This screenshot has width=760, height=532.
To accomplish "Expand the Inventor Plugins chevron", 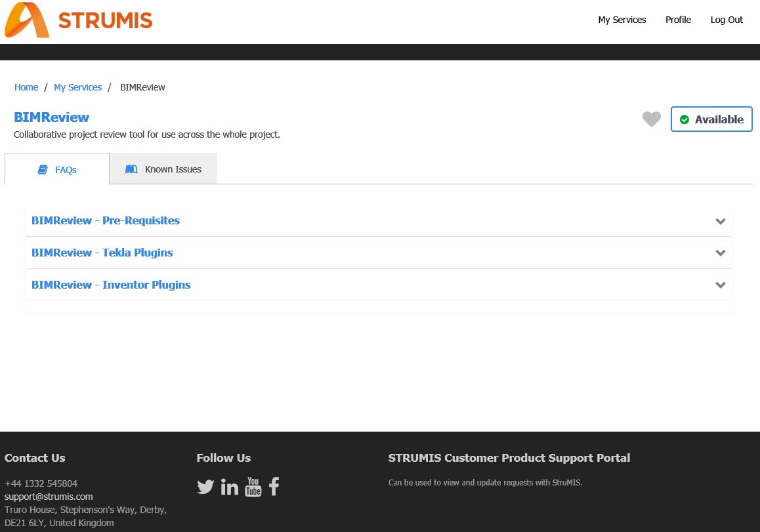I will click(720, 285).
